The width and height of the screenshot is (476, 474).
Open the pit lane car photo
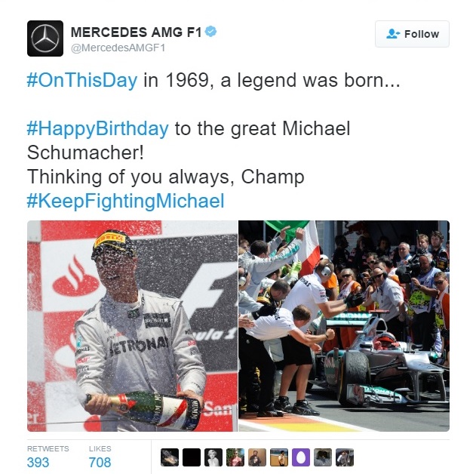pyautogui.click(x=344, y=326)
